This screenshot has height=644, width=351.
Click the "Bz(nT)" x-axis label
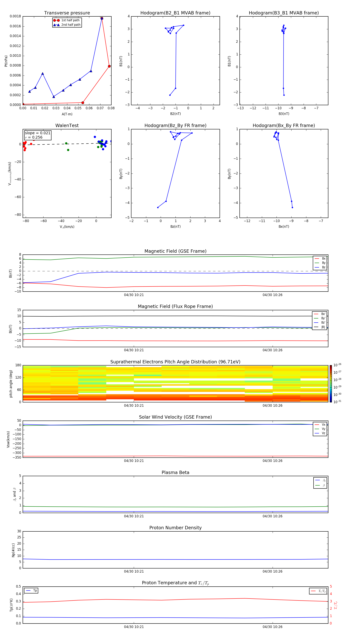(175, 227)
